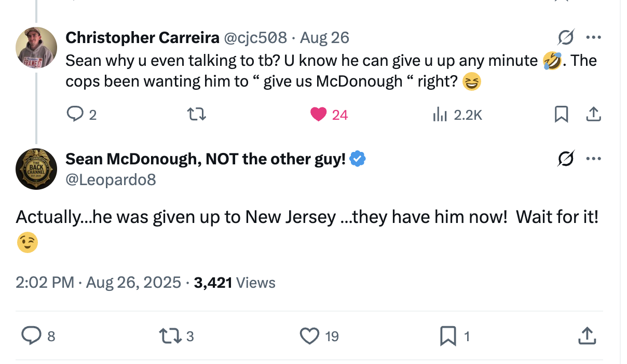Repost Sean McDonough's tweet with 3 reposts

(171, 336)
